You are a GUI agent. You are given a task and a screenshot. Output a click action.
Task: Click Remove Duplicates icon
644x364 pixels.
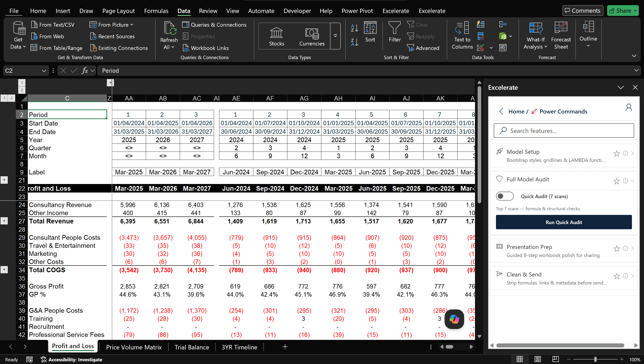[481, 36]
